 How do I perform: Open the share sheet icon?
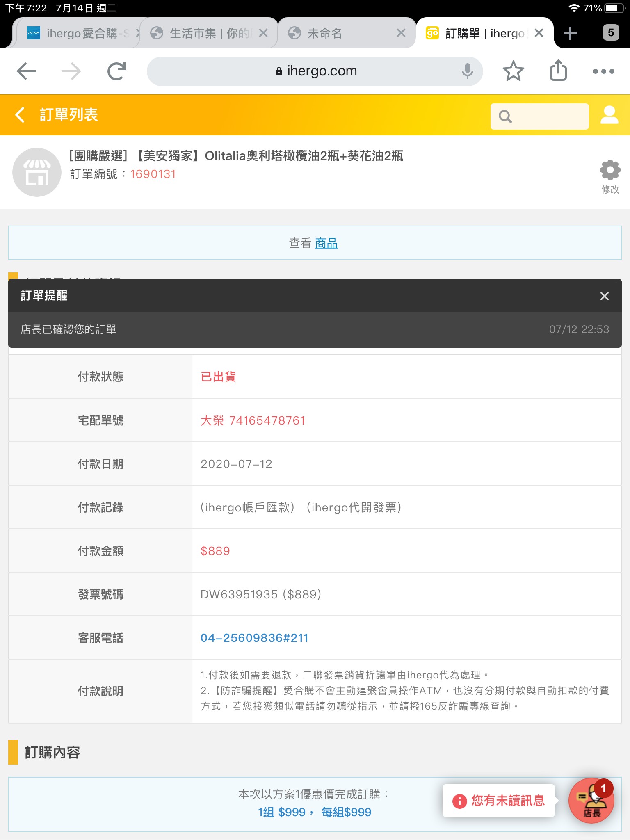click(x=558, y=70)
